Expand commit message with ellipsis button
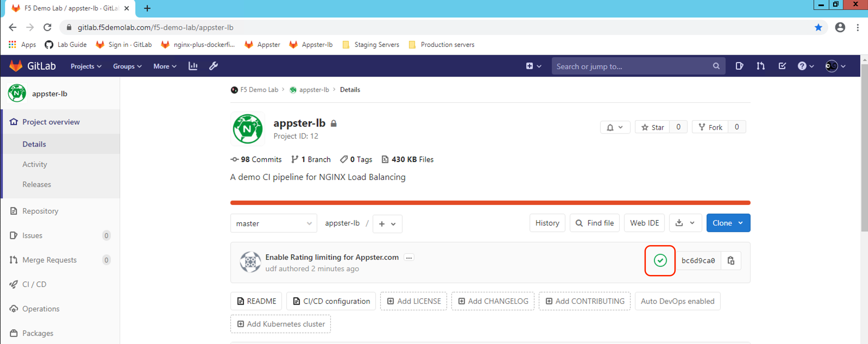 pos(409,258)
